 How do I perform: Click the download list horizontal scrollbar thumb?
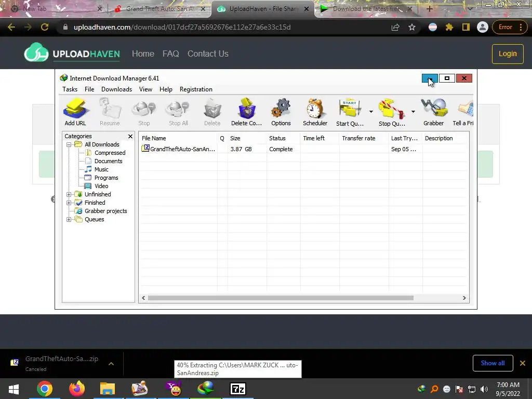point(281,298)
